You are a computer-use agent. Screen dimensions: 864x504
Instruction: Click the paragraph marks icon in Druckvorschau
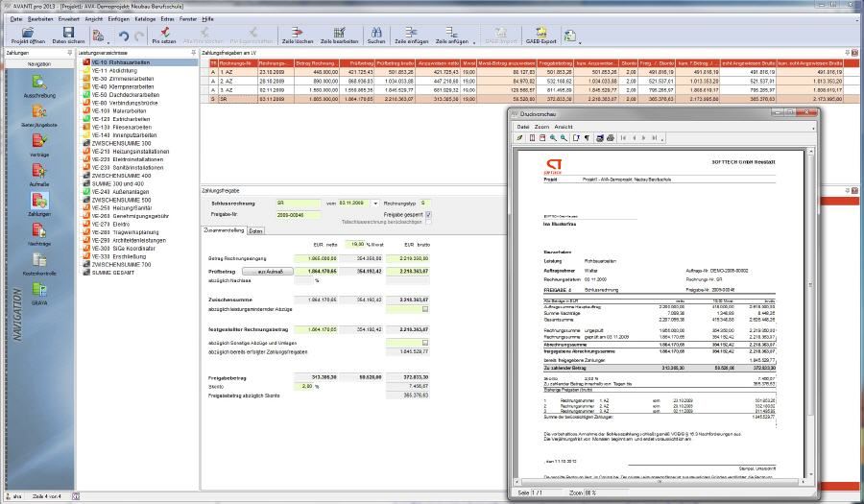click(x=587, y=138)
